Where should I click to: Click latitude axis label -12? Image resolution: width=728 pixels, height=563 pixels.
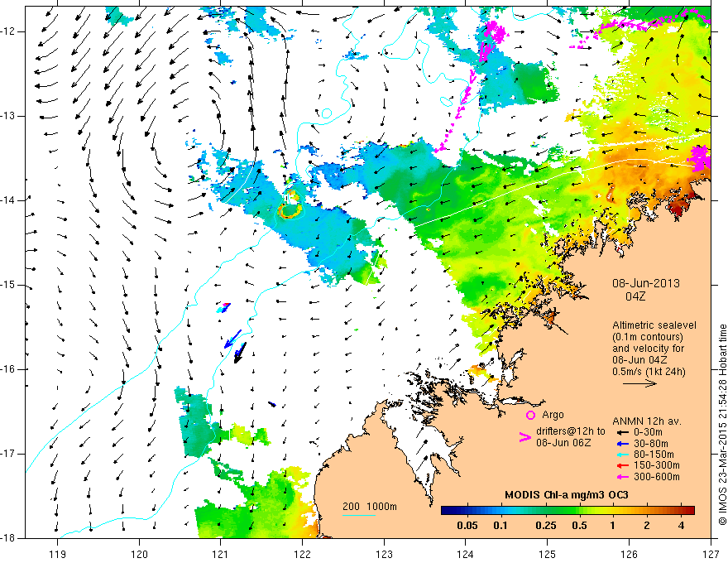coord(8,31)
